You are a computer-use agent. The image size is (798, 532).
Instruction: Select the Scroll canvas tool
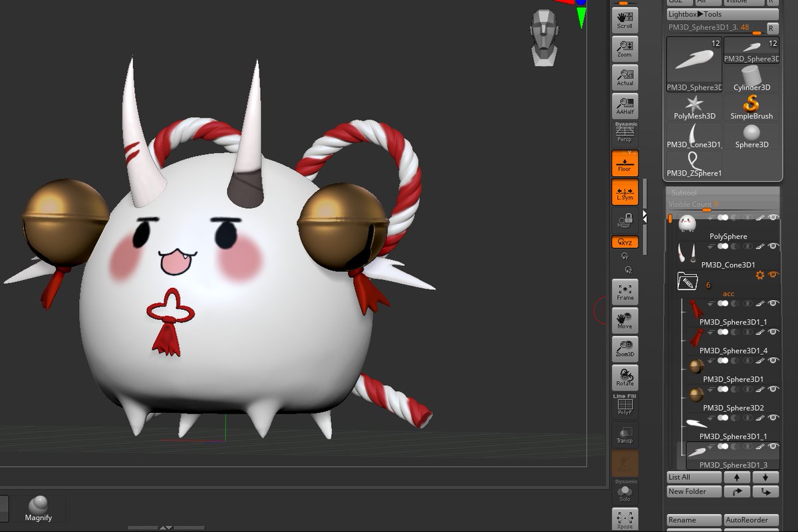[x=625, y=20]
